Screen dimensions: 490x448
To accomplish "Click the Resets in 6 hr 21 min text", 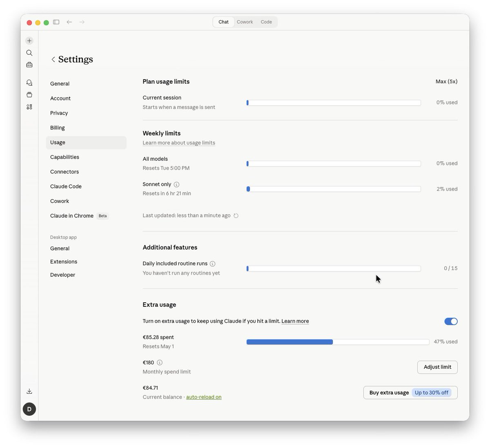I will [167, 193].
